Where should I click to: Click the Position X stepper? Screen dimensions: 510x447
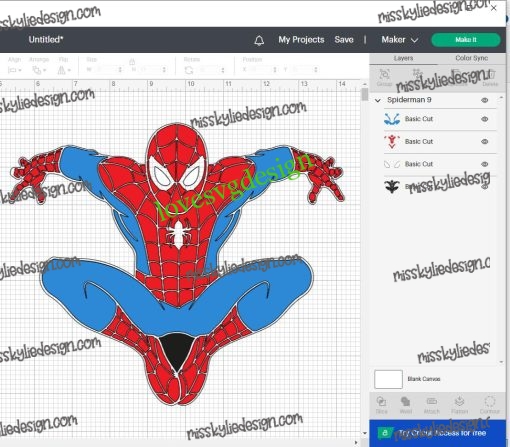pos(275,70)
